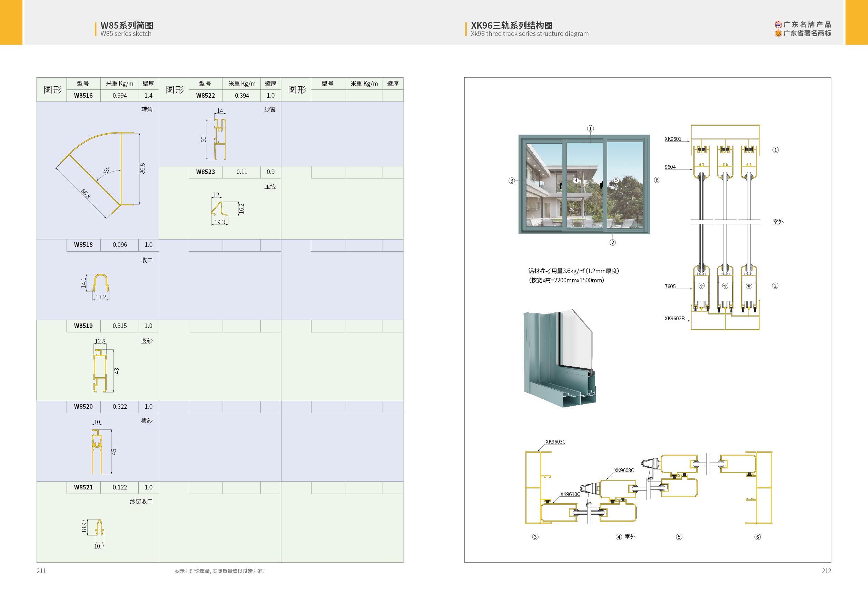
Task: Click the XK9602B bottom track label
Action: click(674, 318)
